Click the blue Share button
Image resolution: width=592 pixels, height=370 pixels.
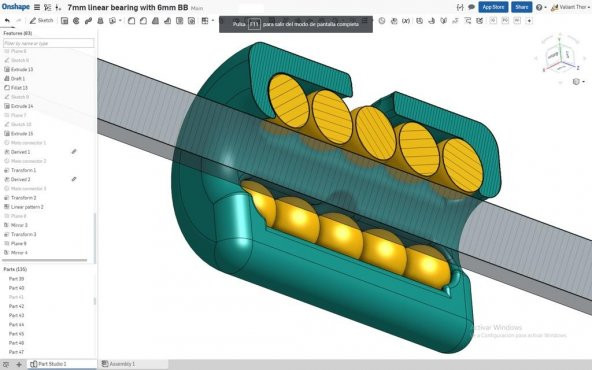pyautogui.click(x=521, y=7)
